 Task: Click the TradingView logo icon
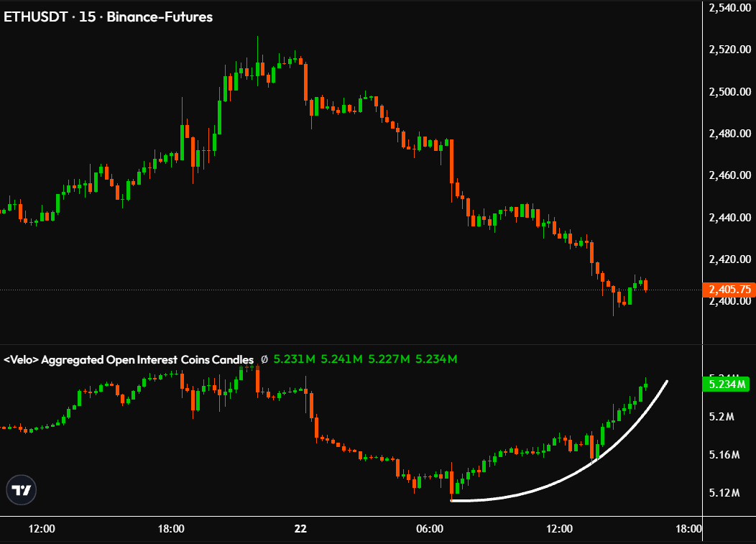click(x=22, y=490)
